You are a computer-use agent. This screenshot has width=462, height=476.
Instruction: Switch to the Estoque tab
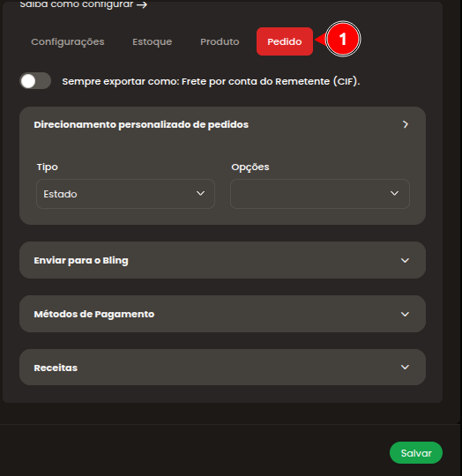pyautogui.click(x=152, y=41)
